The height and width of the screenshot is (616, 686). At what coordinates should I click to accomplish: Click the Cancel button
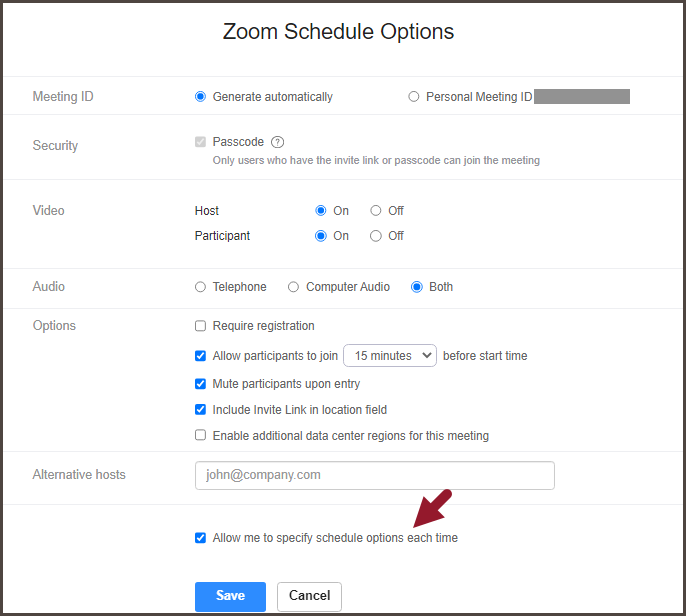point(309,596)
